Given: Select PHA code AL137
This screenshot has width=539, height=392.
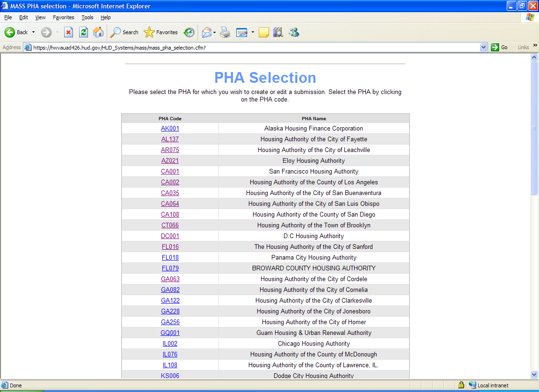Looking at the screenshot, I should point(170,139).
